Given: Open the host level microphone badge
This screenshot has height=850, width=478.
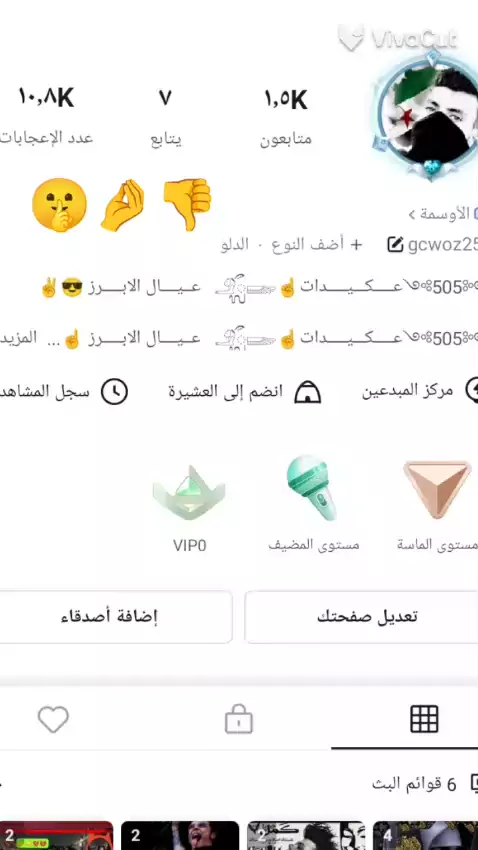Looking at the screenshot, I should (x=312, y=487).
